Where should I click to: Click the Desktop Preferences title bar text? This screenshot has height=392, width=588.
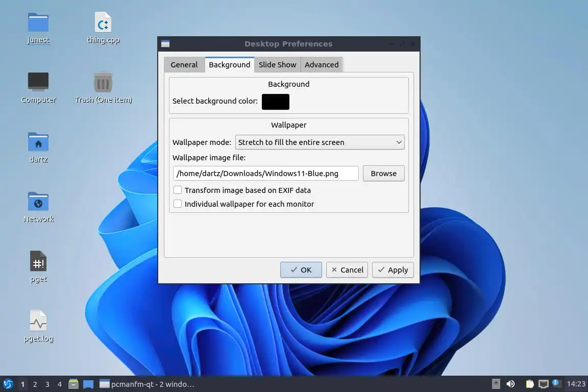(288, 44)
